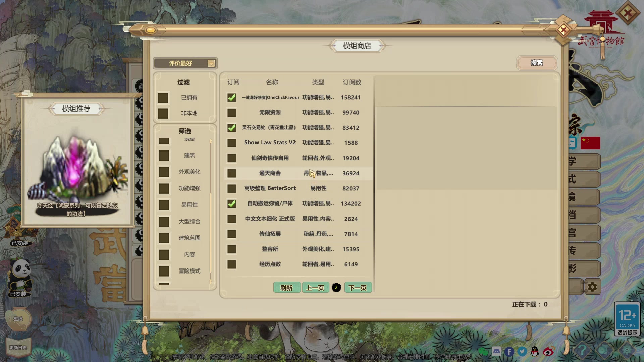
Task: Uncheck subscription for 自动搬运弥留/尸体 mod
Action: point(231,203)
